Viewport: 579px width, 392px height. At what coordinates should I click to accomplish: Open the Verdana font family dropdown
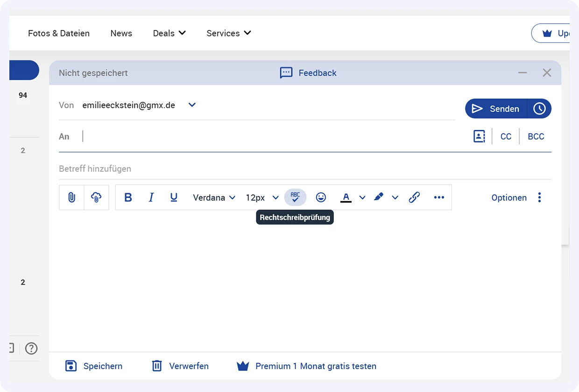[214, 197]
